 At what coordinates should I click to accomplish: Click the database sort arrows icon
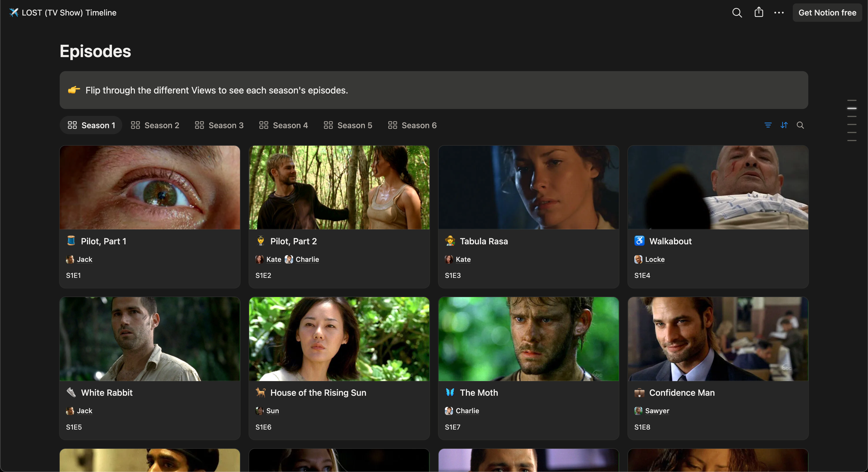(784, 125)
